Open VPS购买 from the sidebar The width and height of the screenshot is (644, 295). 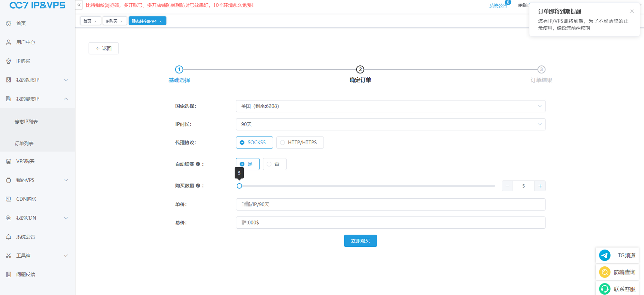point(26,161)
